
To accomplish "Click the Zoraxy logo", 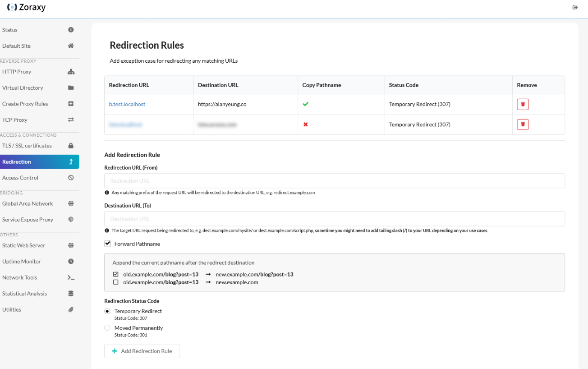I will tap(26, 7).
